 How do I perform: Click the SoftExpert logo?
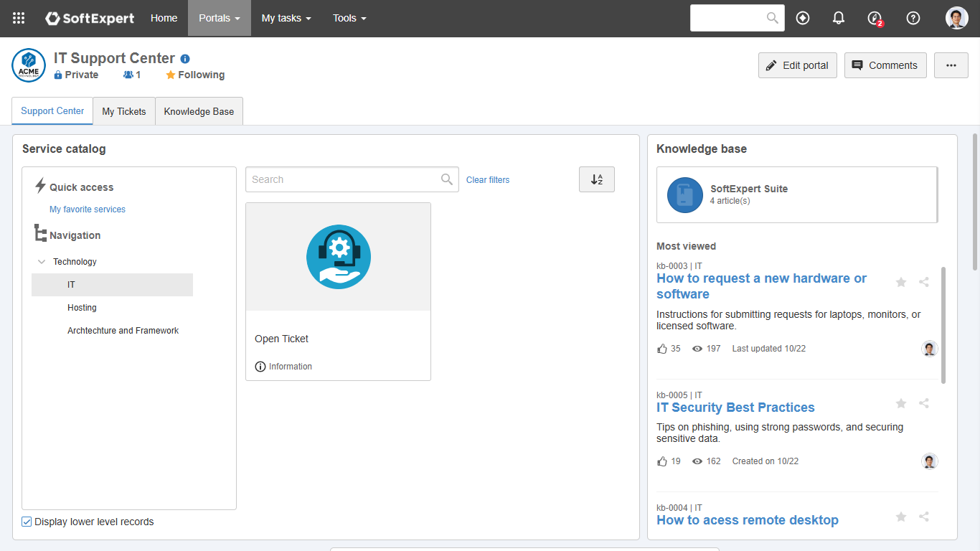coord(90,18)
